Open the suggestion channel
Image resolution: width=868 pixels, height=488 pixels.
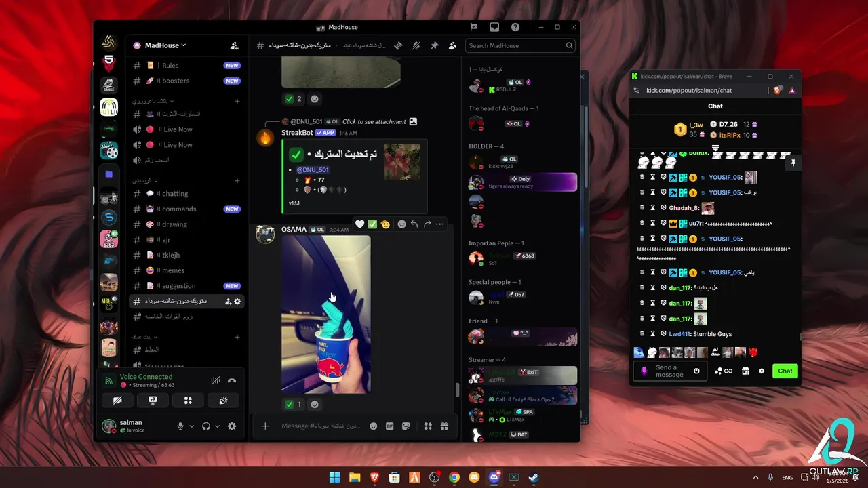tap(186, 286)
